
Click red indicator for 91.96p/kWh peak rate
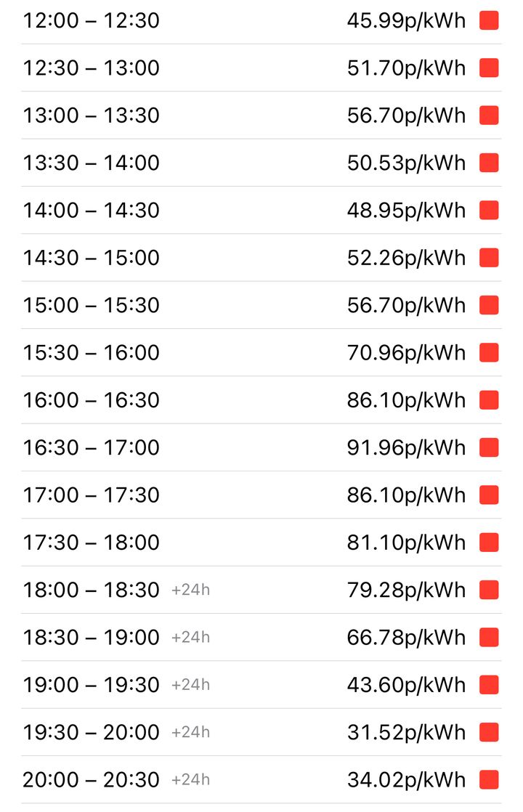click(489, 447)
